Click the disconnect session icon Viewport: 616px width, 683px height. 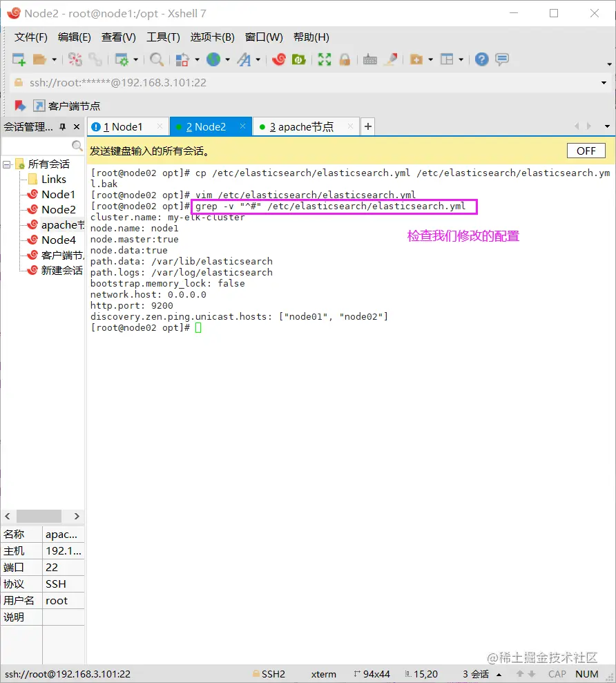75,59
